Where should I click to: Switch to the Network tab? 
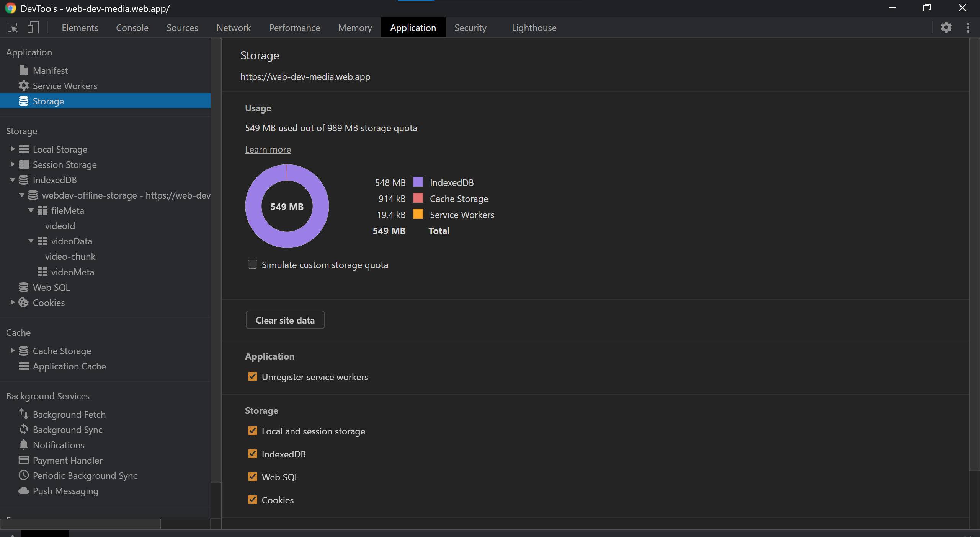[233, 28]
